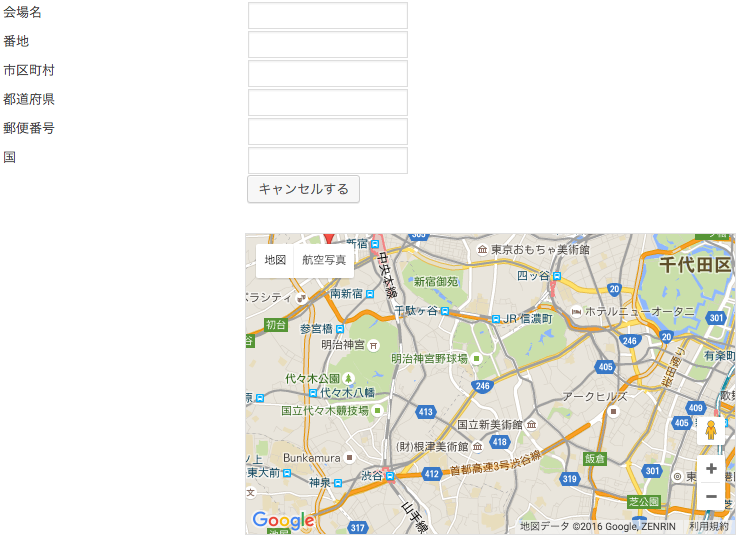This screenshot has height=544, width=741.
Task: Click the 南新宿 station icon
Action: [x=370, y=294]
